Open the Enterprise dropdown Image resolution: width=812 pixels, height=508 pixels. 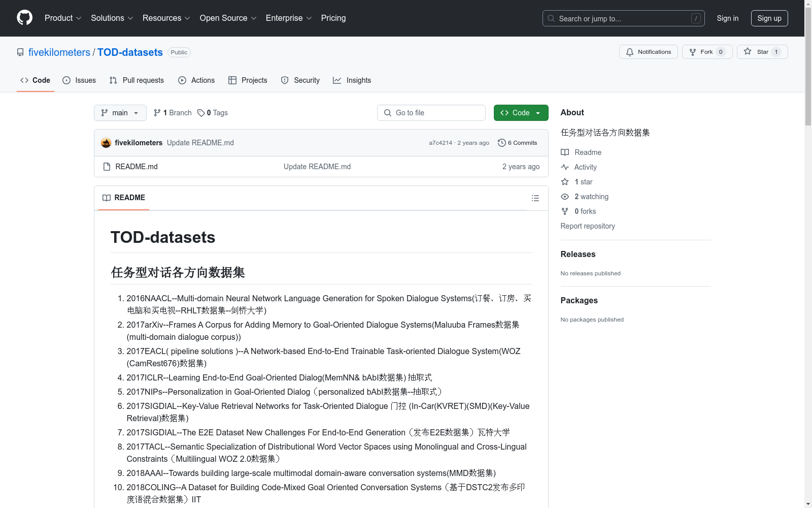(x=289, y=18)
